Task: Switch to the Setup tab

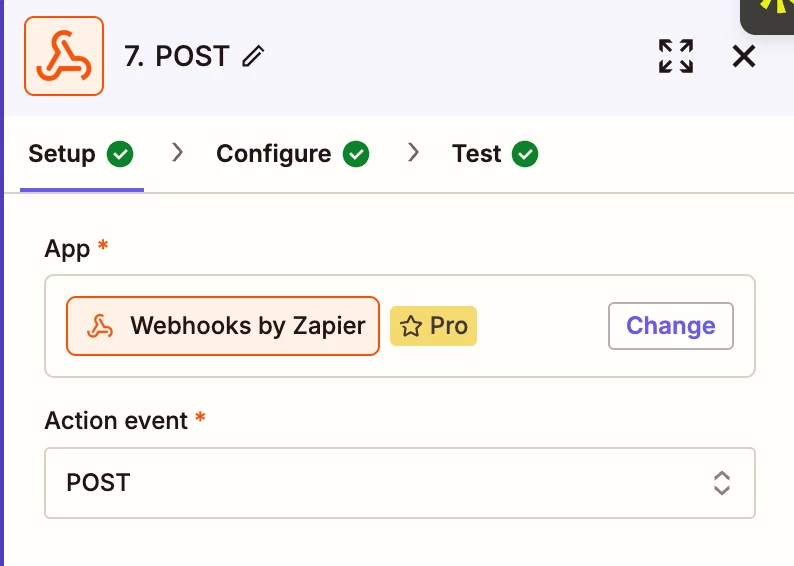Action: pyautogui.click(x=62, y=154)
